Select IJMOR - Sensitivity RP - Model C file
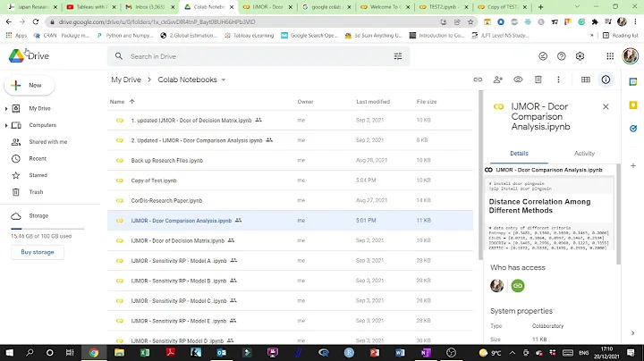Screen dimensions: 644x361 coord(290,301)
